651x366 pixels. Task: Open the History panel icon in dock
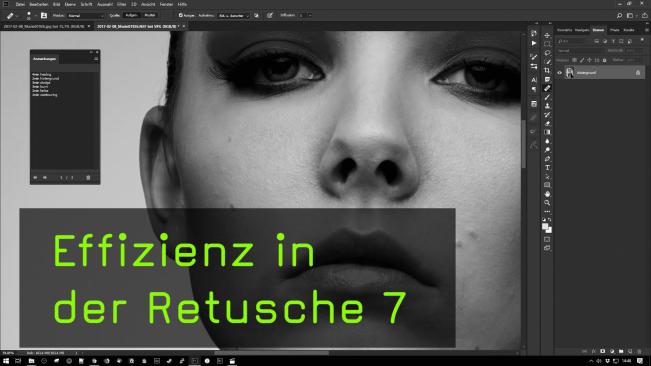pyautogui.click(x=534, y=34)
